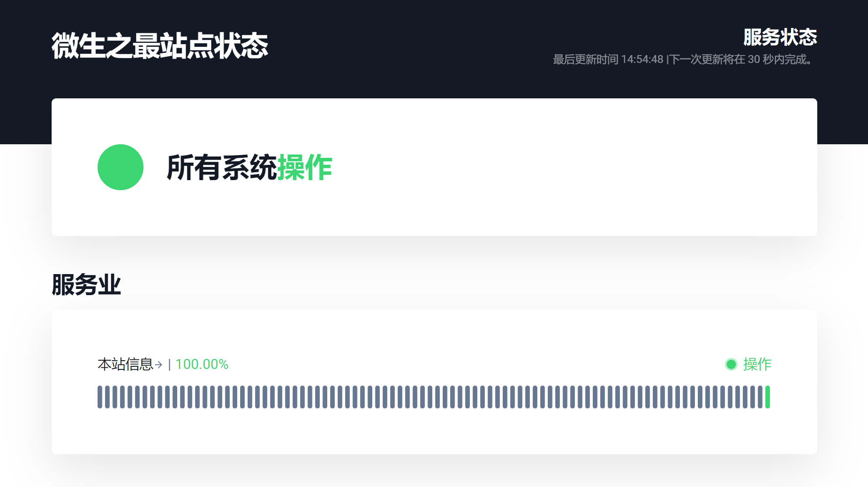Click the 100.00% uptime percentage

click(x=202, y=364)
